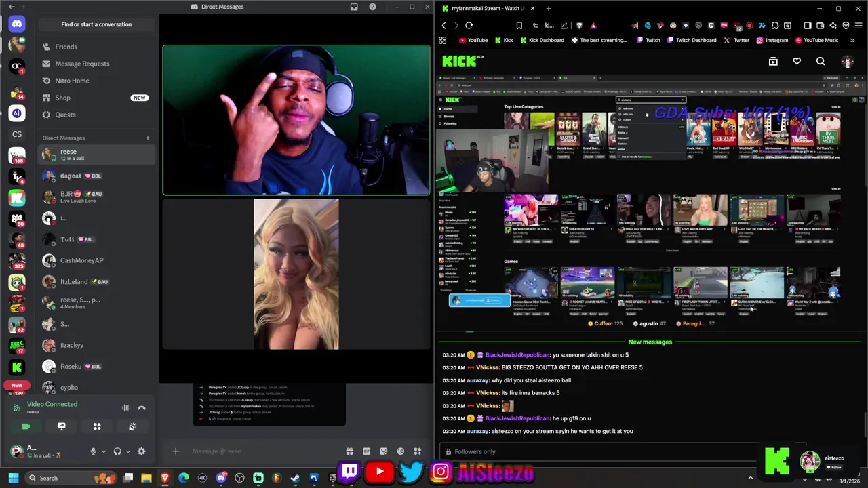Click the Kick search icon

point(821,62)
